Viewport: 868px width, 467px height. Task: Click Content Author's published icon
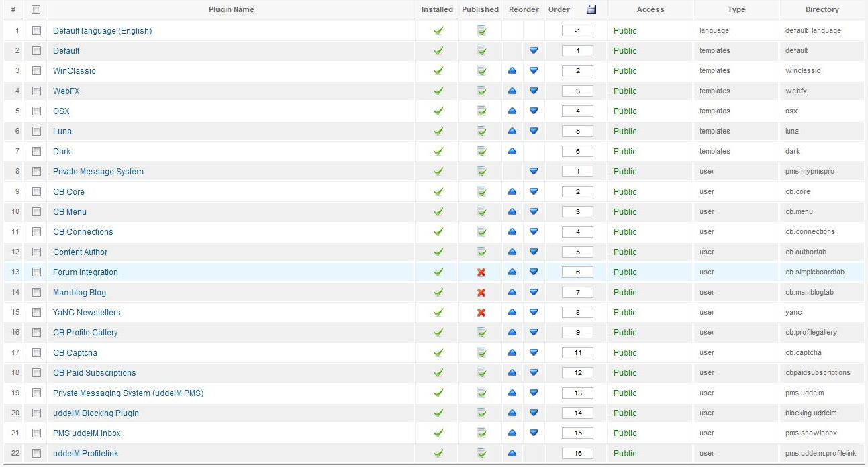click(x=481, y=252)
